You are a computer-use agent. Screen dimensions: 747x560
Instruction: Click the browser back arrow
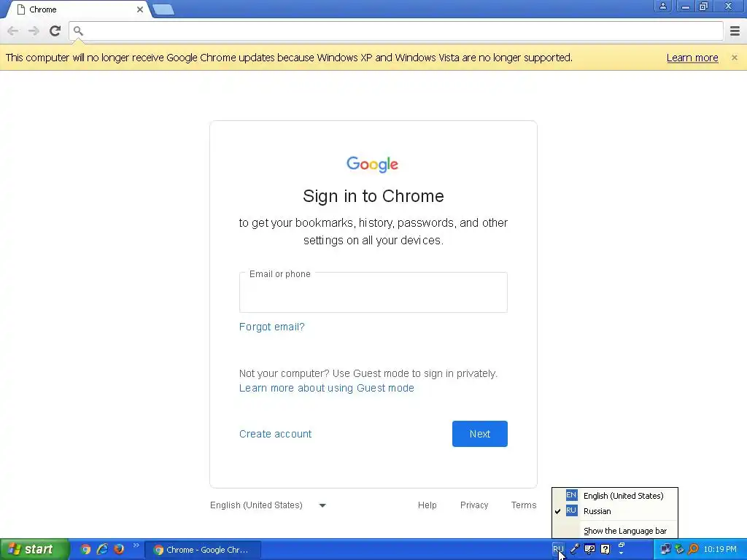[13, 31]
